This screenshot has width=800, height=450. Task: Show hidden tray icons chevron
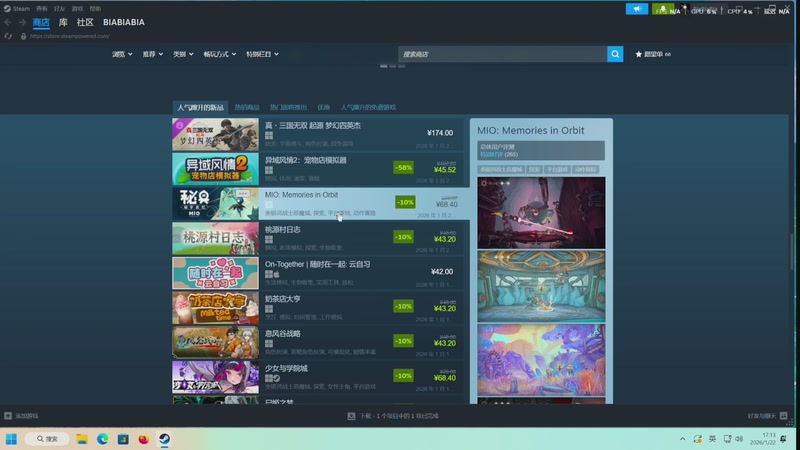click(x=682, y=439)
